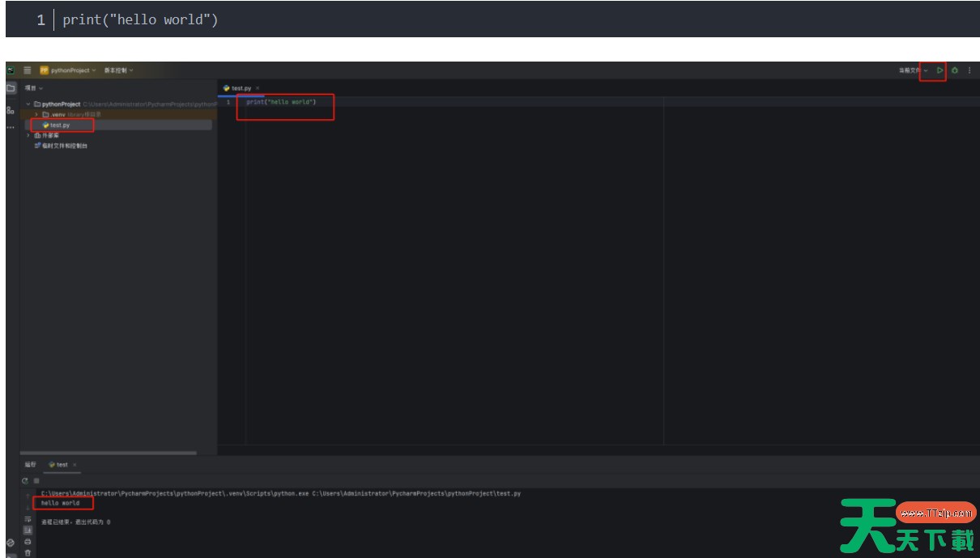The height and width of the screenshot is (558, 980).
Task: Select test.py in the project tree
Action: coord(60,125)
